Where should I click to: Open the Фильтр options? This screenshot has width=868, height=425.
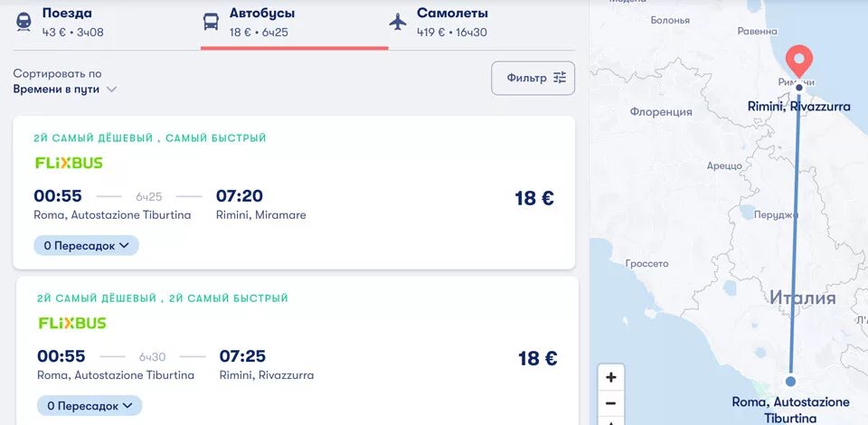[533, 78]
